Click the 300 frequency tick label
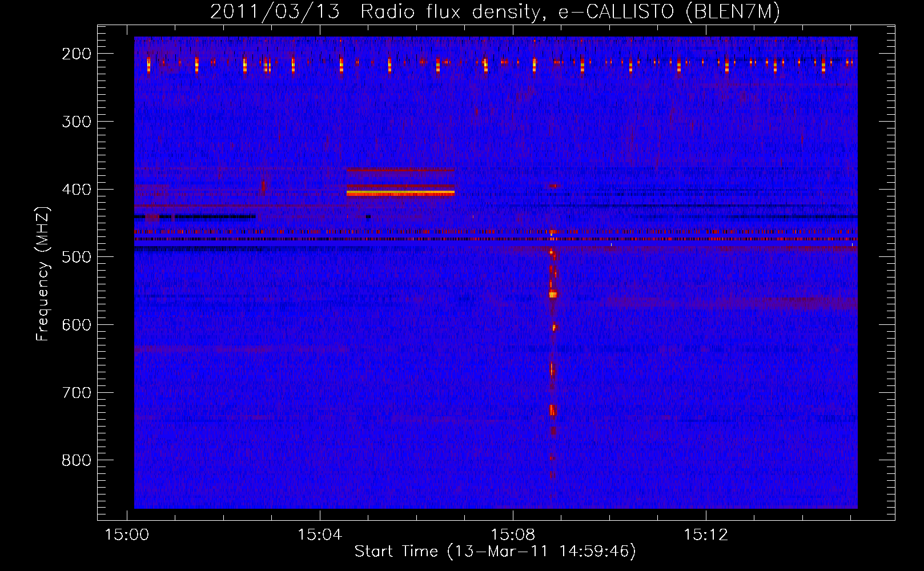Screen dimensions: 924x571 point(76,122)
